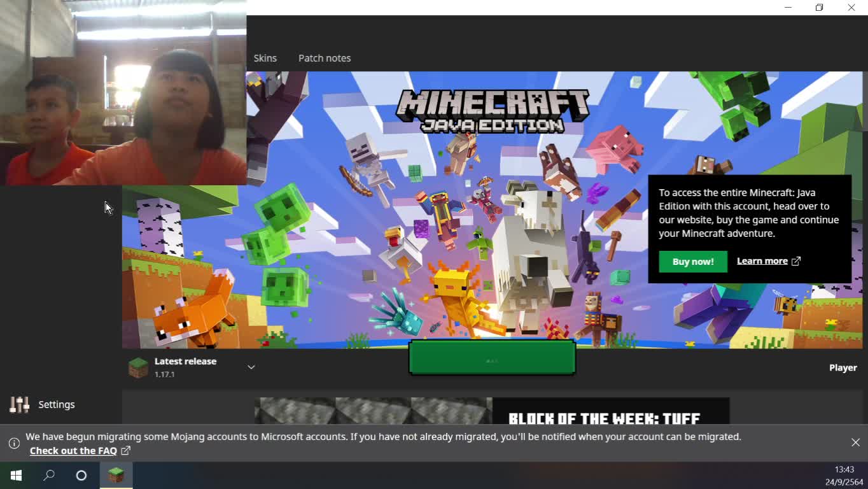Select the Latest release 1.17.1 installation
This screenshot has width=868, height=489.
191,367
